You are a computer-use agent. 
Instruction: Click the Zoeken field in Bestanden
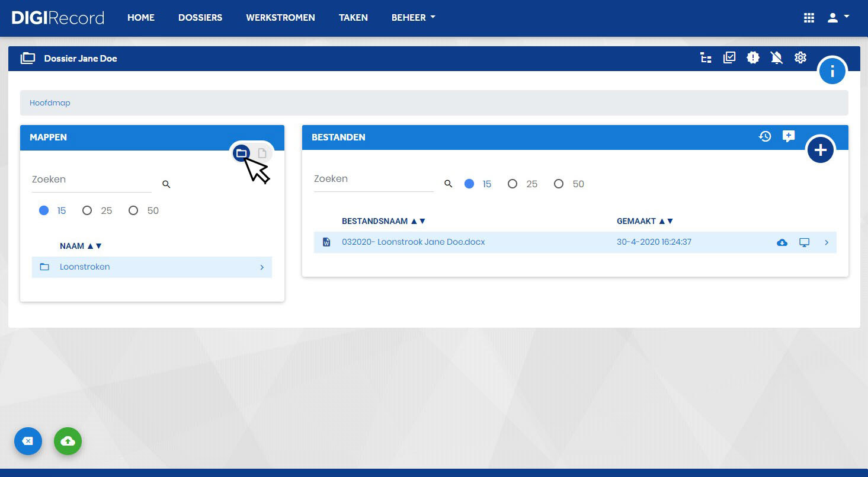(x=373, y=179)
